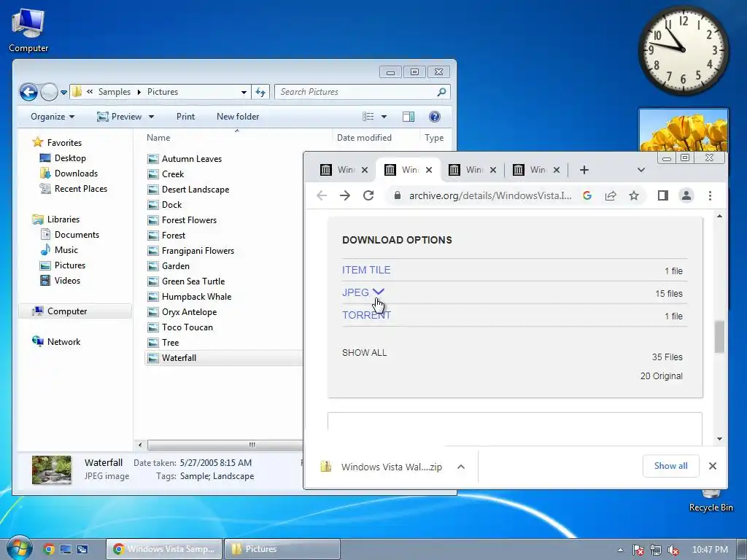Click the magnifier icon in Search Pictures
Screen dimensions: 747x560
pyautogui.click(x=441, y=92)
